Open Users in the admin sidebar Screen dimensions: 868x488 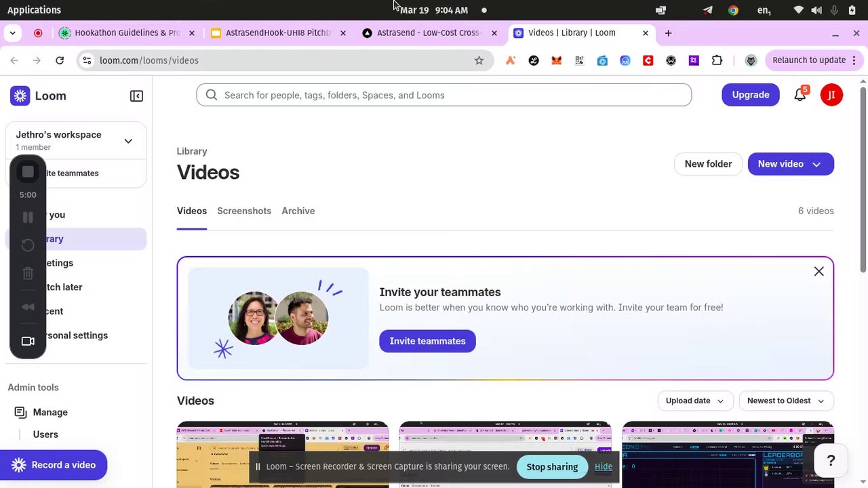pyautogui.click(x=45, y=434)
